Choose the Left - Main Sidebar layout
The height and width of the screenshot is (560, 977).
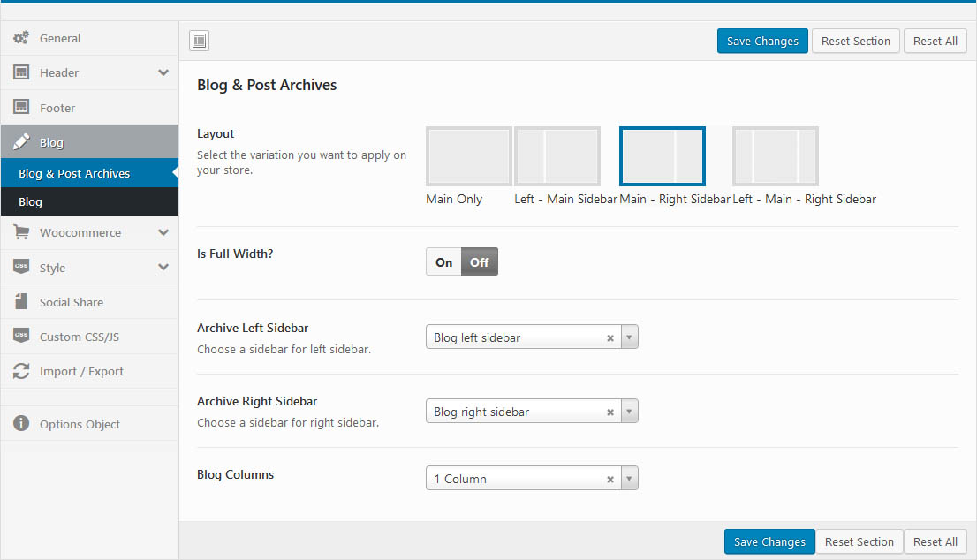(557, 156)
